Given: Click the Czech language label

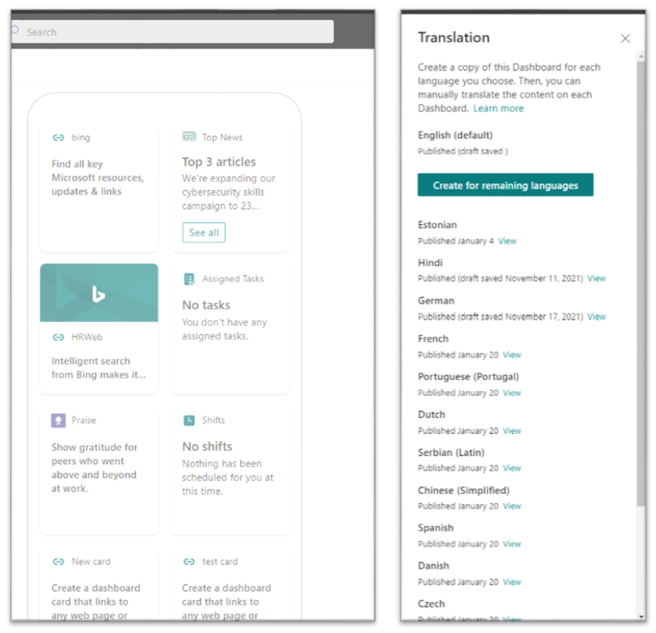Looking at the screenshot, I should (x=431, y=604).
